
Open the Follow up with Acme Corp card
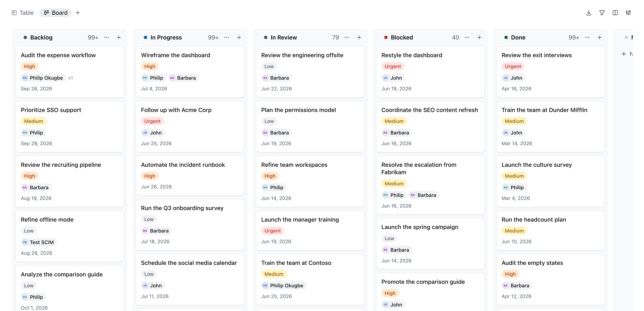pyautogui.click(x=190, y=127)
